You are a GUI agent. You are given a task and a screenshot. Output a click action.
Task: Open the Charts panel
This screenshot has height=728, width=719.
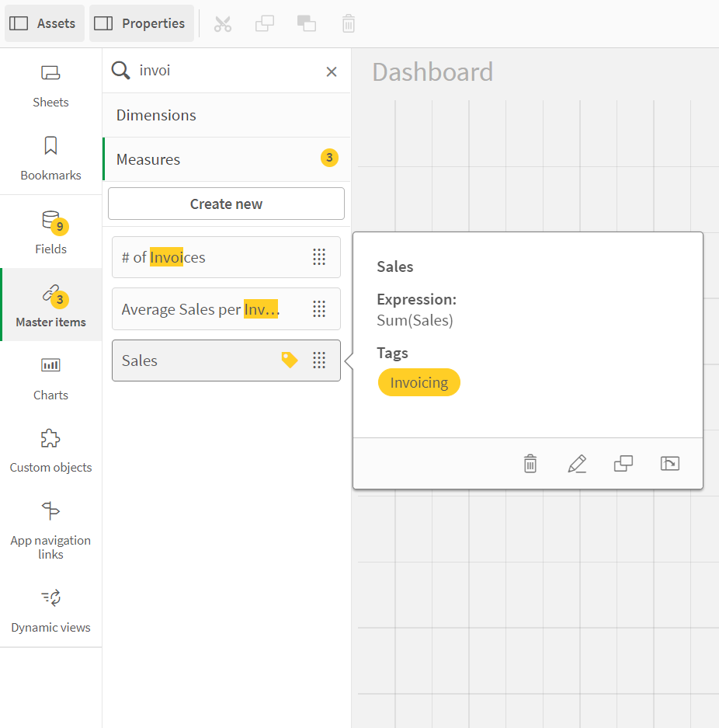pyautogui.click(x=50, y=378)
